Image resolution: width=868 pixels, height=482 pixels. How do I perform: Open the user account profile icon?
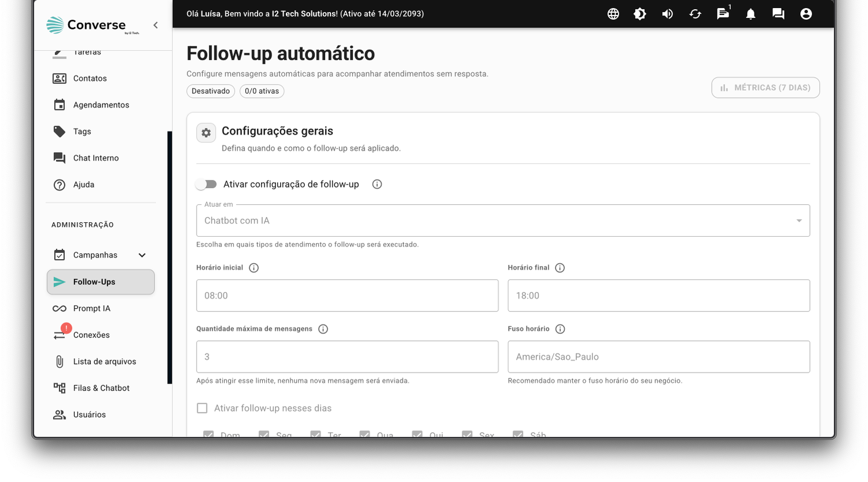pos(806,14)
